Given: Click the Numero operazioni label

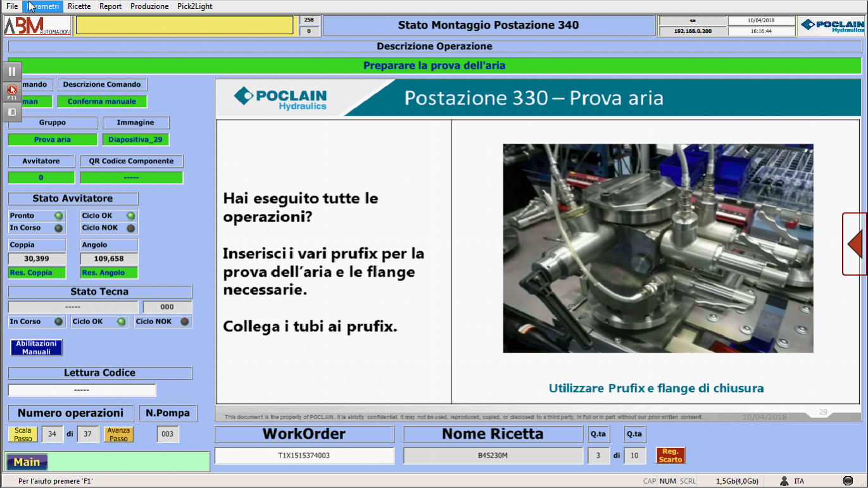Looking at the screenshot, I should [x=71, y=413].
